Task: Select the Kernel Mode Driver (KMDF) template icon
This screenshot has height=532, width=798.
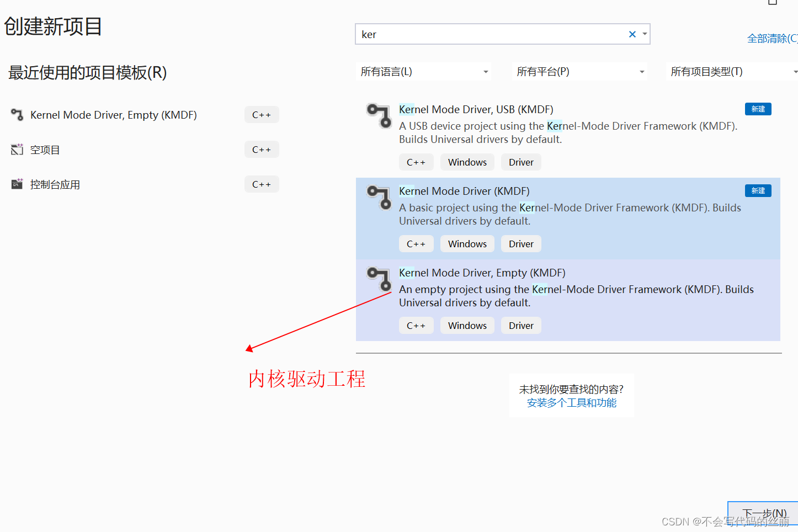Action: [379, 197]
